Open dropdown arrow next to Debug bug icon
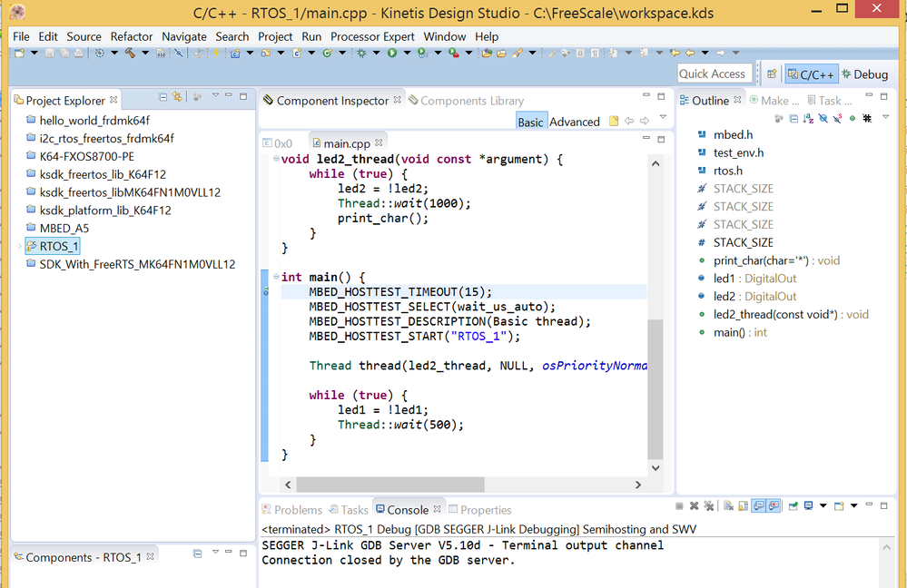This screenshot has height=588, width=907. (x=376, y=54)
